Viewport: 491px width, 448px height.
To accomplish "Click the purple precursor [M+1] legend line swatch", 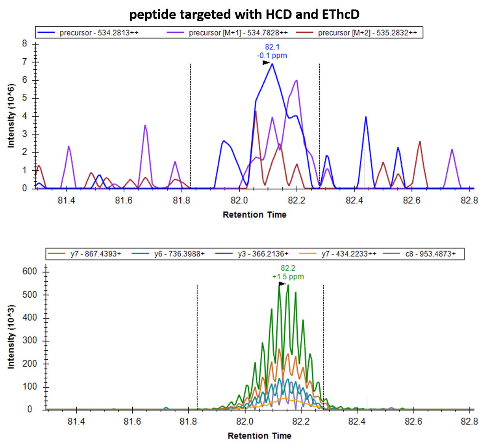I will 175,33.
